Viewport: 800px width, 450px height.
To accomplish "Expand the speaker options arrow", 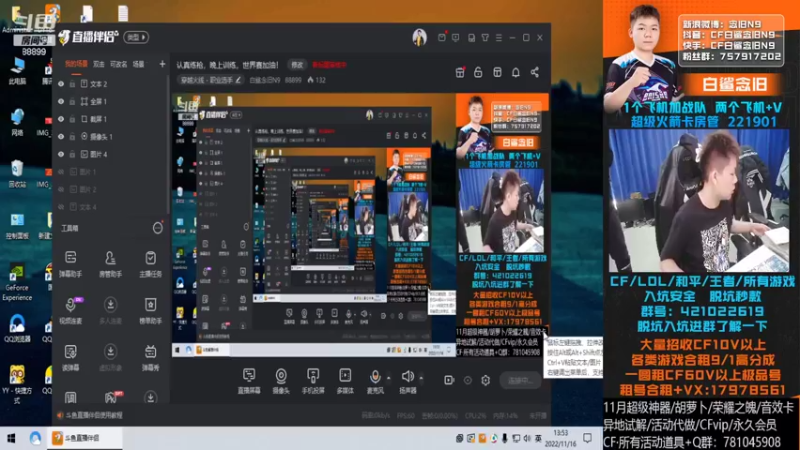I will pos(421,378).
